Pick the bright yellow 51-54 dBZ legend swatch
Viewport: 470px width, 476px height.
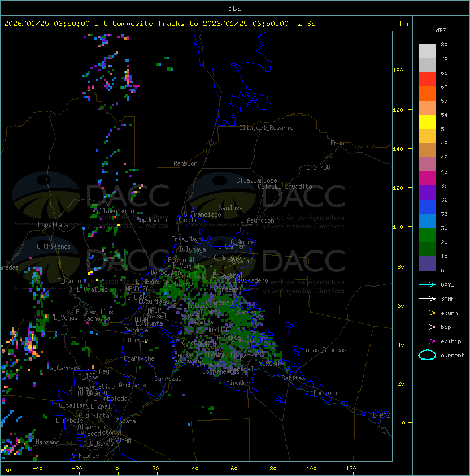pos(427,122)
